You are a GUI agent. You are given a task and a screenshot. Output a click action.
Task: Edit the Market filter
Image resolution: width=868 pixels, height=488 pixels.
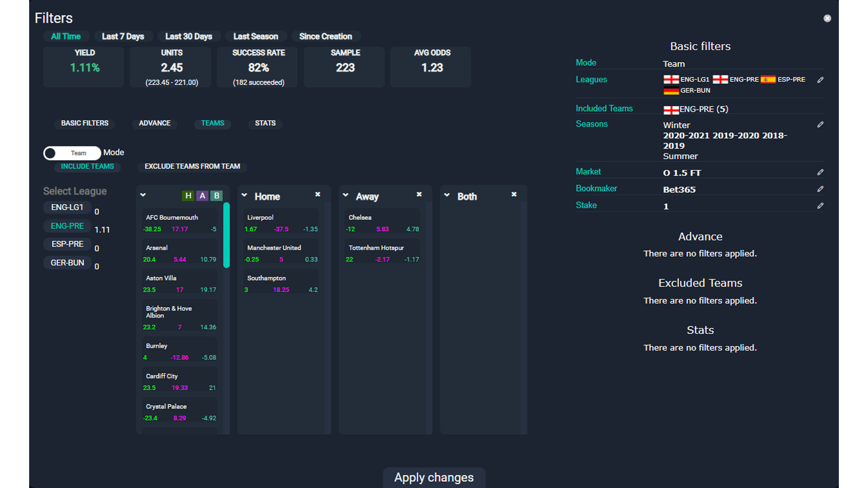click(x=820, y=172)
